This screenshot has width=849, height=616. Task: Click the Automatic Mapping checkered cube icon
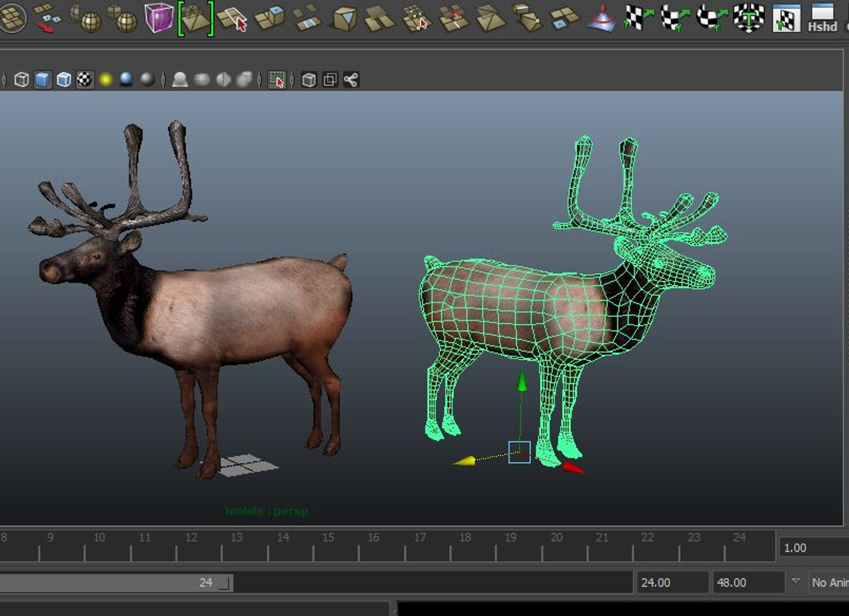[749, 17]
